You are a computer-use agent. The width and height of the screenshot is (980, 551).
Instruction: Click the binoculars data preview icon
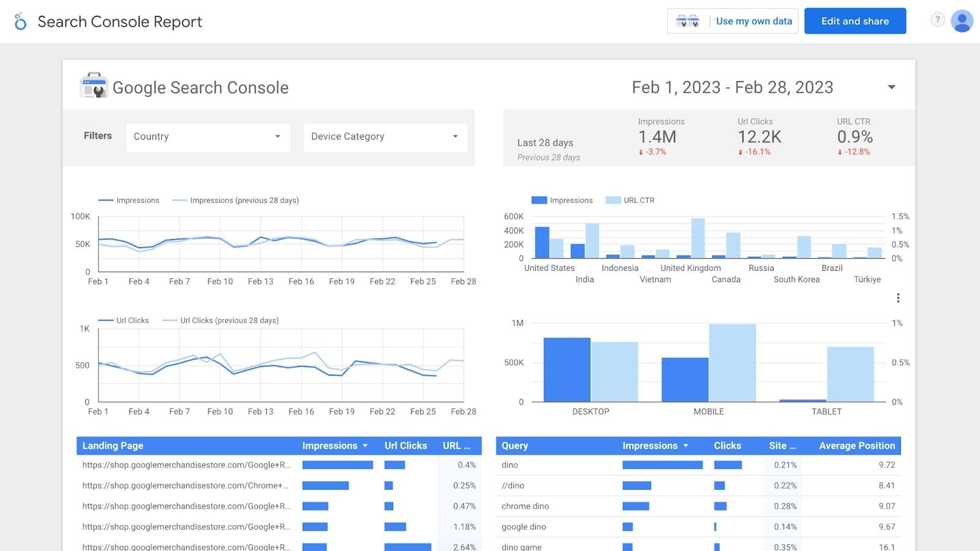tap(687, 21)
